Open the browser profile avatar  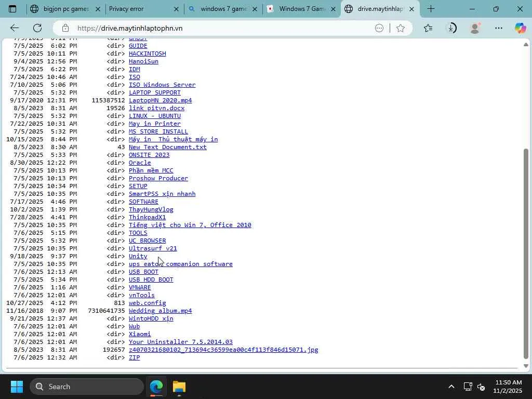tap(475, 28)
